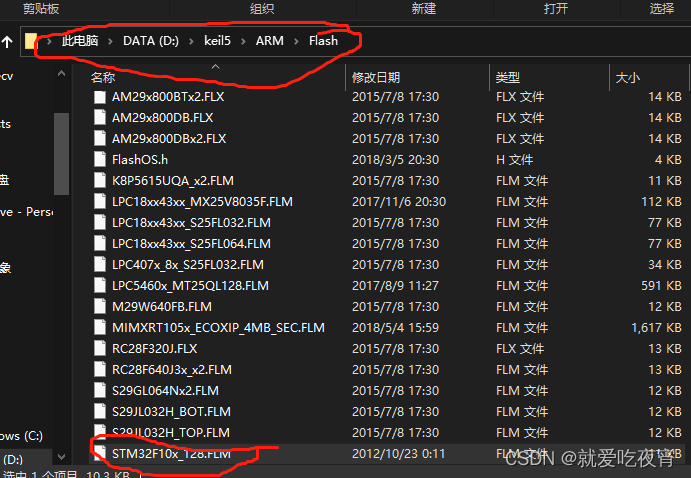The image size is (691, 478).
Task: Select M29W640FB.FLM file name
Action: pyautogui.click(x=162, y=307)
